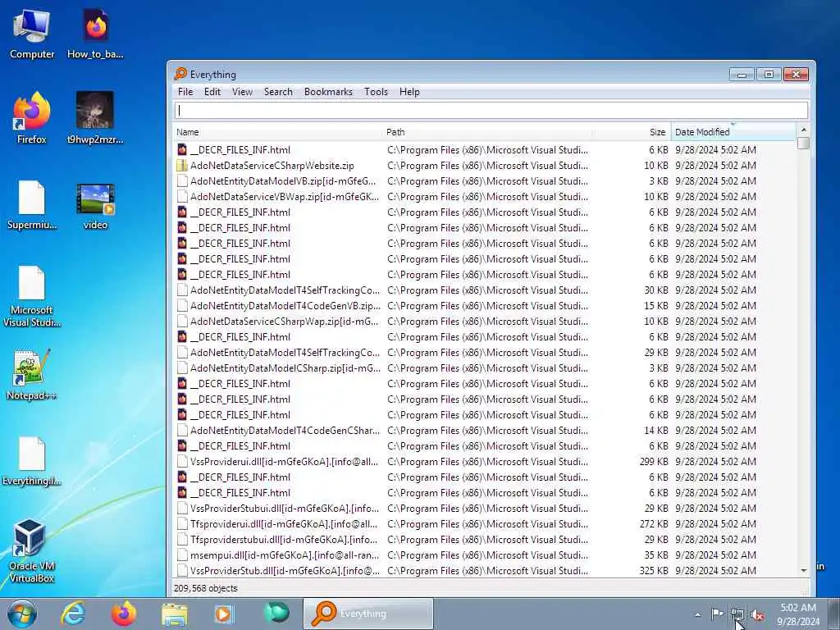Click the scrollbar down arrow in results

[x=803, y=571]
